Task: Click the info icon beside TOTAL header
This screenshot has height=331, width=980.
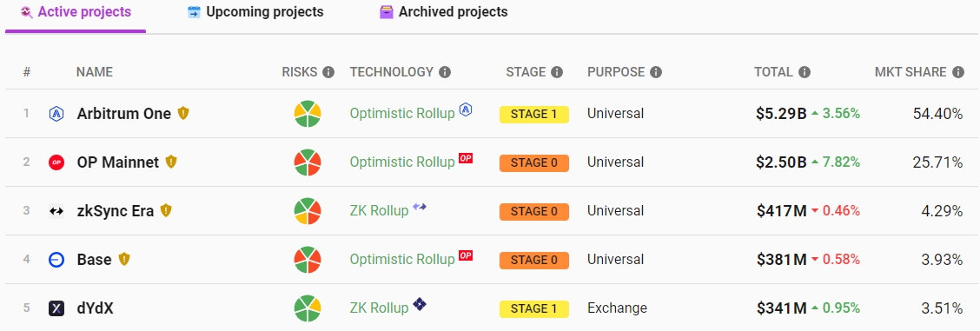Action: point(805,72)
